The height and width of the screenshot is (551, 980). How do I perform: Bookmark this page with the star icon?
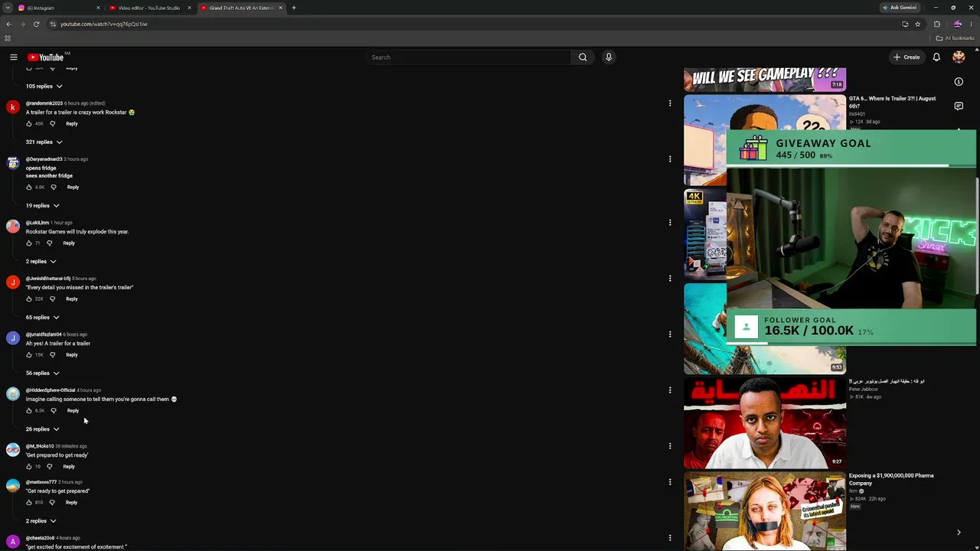point(918,24)
